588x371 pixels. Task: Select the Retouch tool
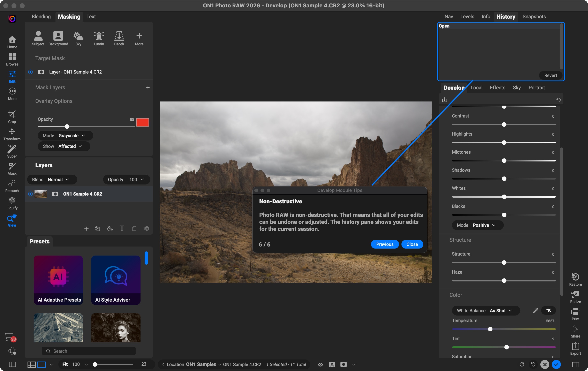point(12,186)
